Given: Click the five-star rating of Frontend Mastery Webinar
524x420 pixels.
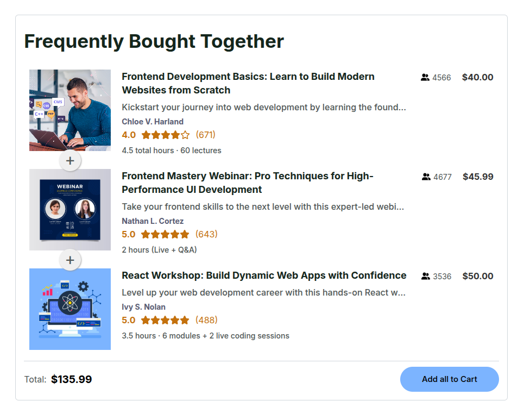Looking at the screenshot, I should [165, 234].
